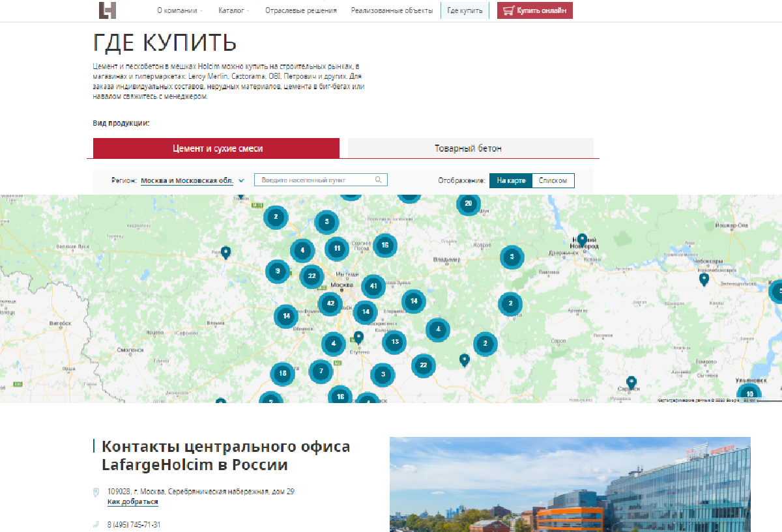The width and height of the screenshot is (782, 532).
Task: Expand the Каталог menu
Action: [233, 10]
